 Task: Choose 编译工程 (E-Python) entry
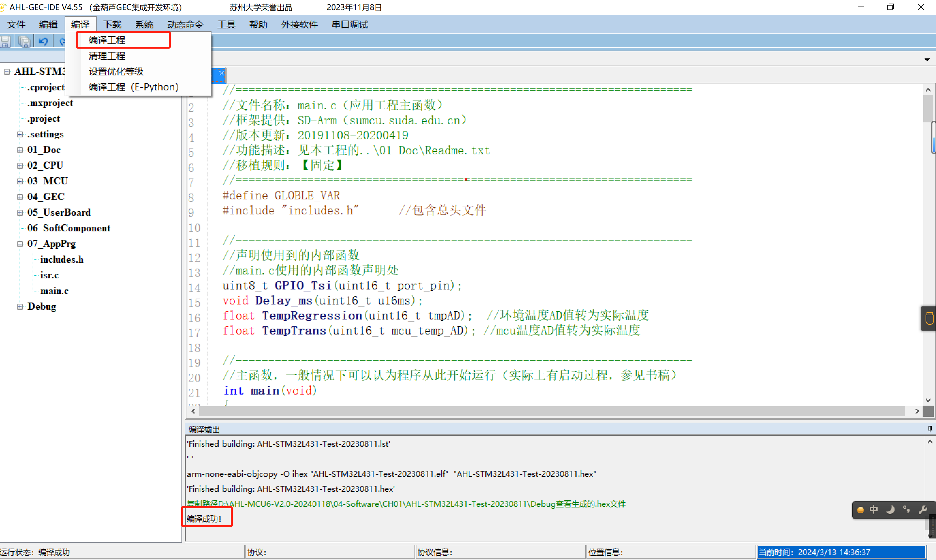click(x=138, y=87)
